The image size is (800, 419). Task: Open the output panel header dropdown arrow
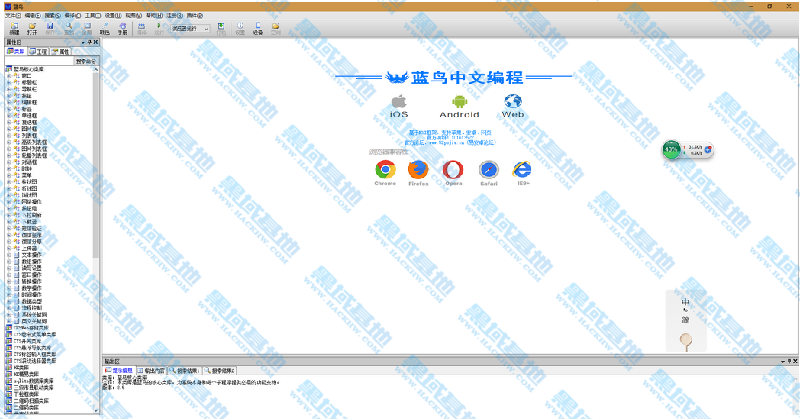(x=783, y=361)
